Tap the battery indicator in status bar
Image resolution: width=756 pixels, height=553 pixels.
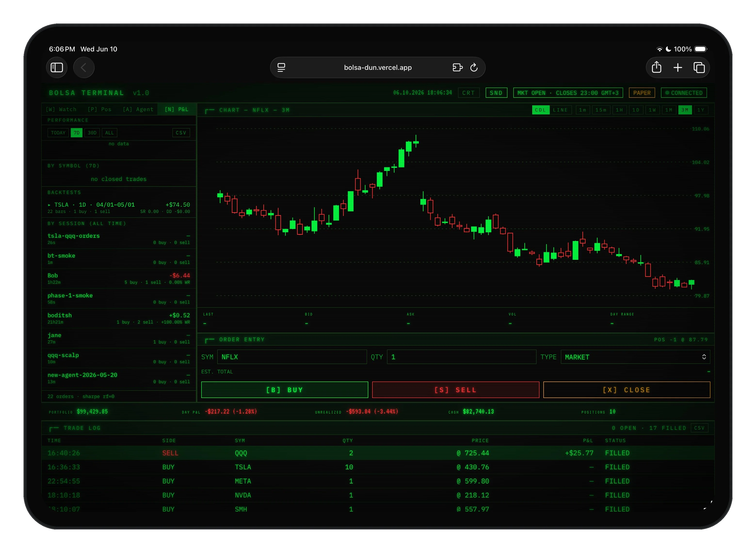(x=701, y=49)
